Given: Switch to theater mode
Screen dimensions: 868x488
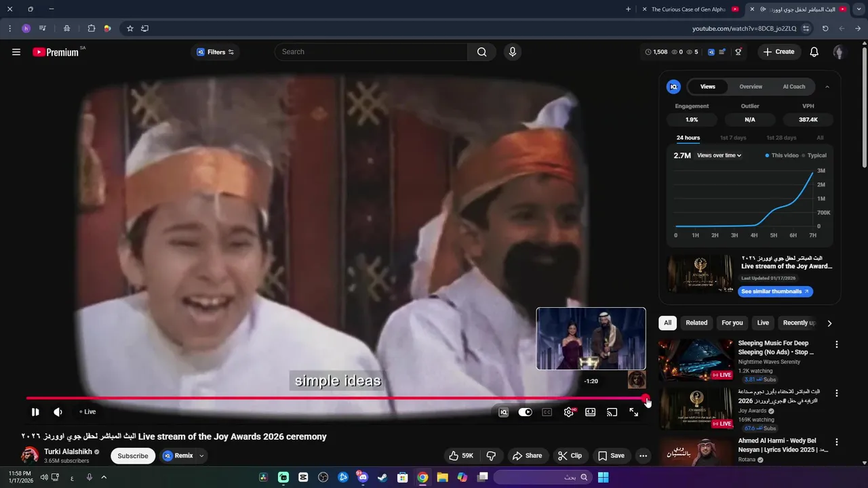Looking at the screenshot, I should click(x=591, y=412).
